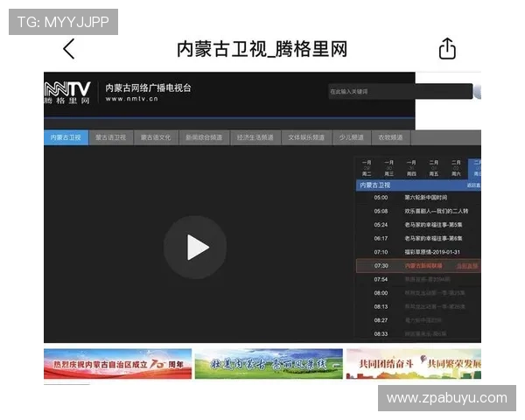
Task: Select the 蒙古语文化 channel tab
Action: click(156, 137)
